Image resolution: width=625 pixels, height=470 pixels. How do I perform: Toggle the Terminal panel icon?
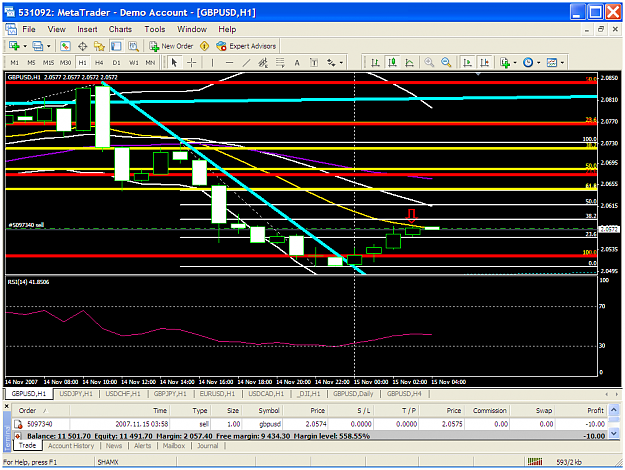[x=116, y=46]
